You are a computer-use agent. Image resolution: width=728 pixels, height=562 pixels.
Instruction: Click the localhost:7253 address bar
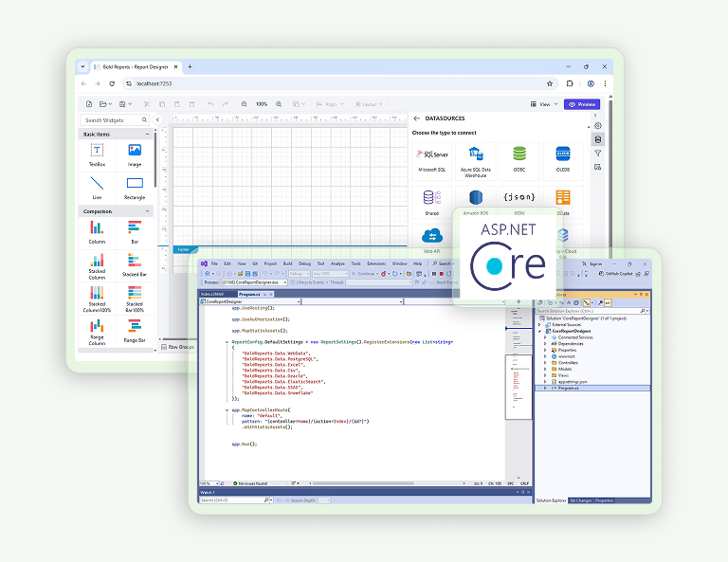(x=339, y=83)
